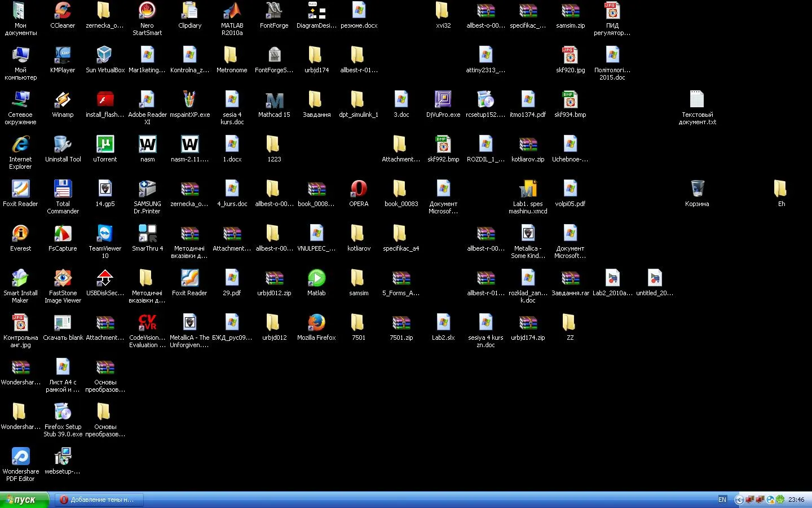The height and width of the screenshot is (508, 812).
Task: Open the EN language indicator
Action: click(722, 500)
